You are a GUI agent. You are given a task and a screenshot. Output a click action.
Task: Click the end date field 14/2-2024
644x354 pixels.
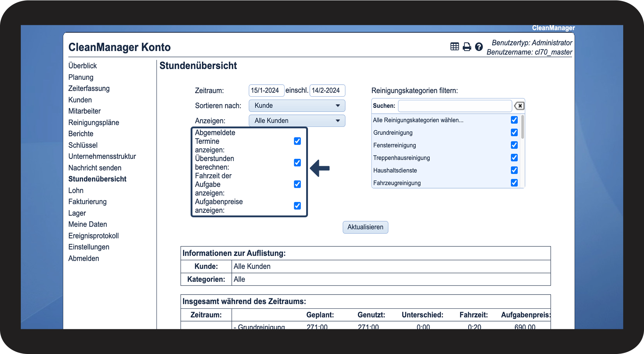point(327,90)
